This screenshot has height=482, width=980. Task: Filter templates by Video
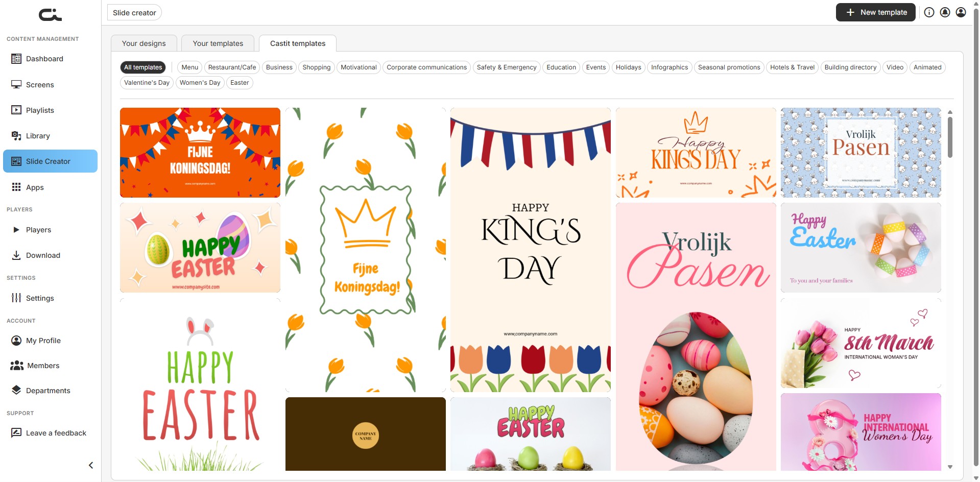(895, 67)
